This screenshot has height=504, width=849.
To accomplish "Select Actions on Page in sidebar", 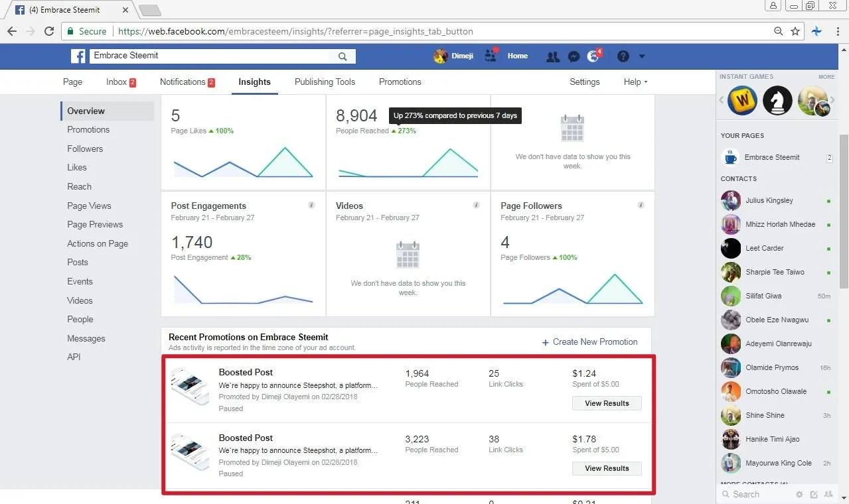I will [98, 244].
